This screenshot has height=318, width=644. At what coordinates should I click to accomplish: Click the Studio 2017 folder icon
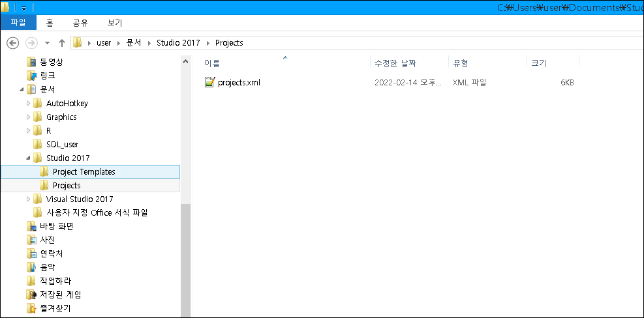click(x=38, y=158)
